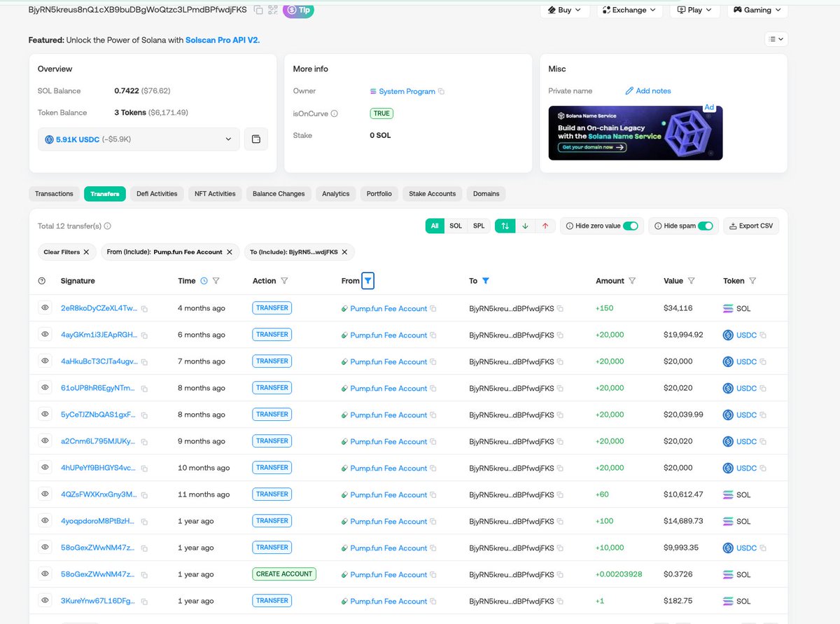Screen dimensions: 840x624
Task: Toggle Hide spam switch
Action: 705,226
